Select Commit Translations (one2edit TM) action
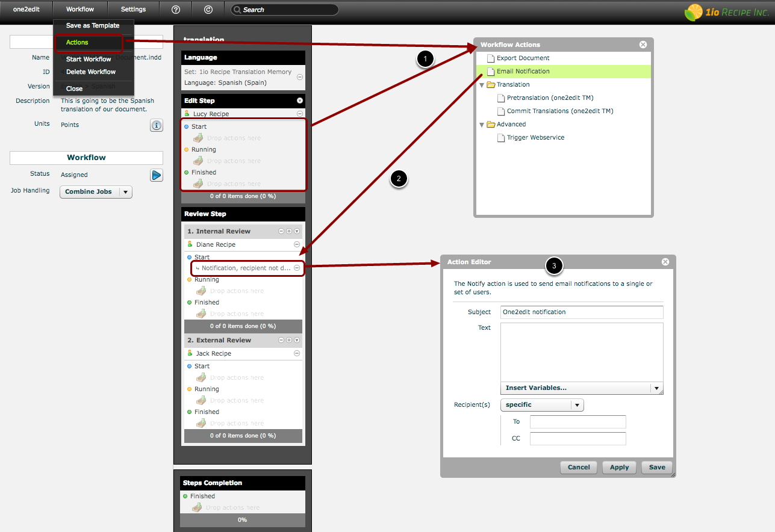Image resolution: width=775 pixels, height=532 pixels. (x=564, y=111)
